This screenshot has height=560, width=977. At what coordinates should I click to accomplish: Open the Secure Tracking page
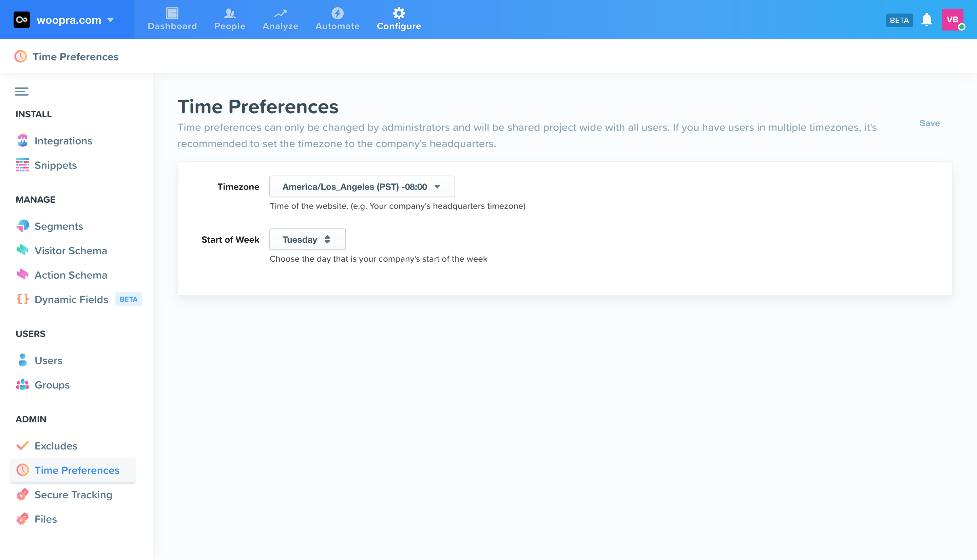click(x=73, y=495)
